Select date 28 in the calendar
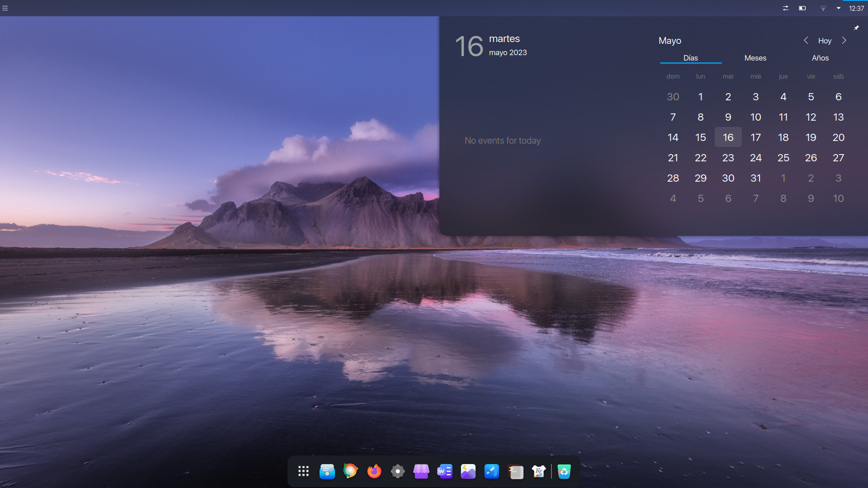 tap(673, 178)
